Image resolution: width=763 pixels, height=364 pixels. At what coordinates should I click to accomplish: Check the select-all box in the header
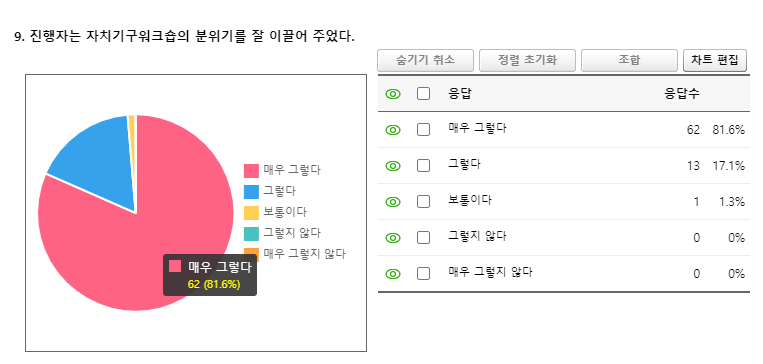click(x=423, y=94)
